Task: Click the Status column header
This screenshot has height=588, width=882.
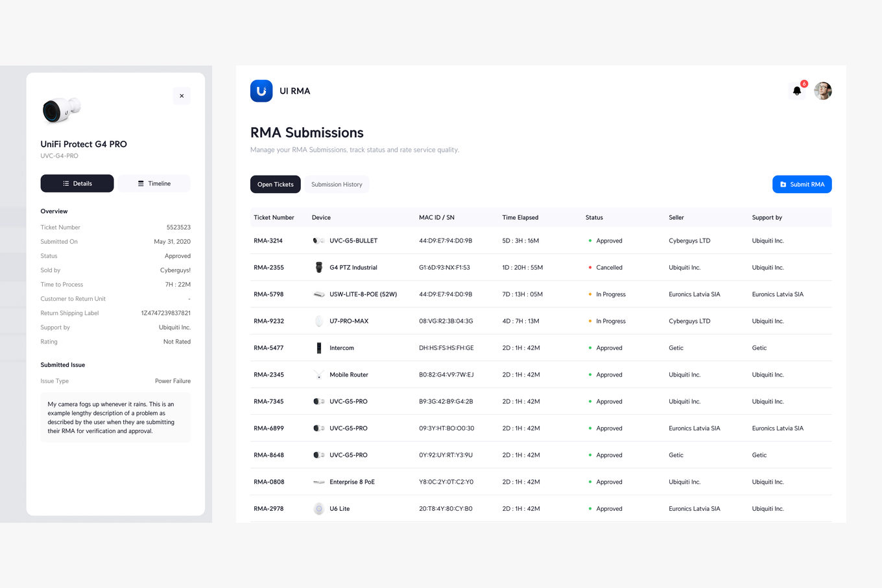Action: (594, 218)
